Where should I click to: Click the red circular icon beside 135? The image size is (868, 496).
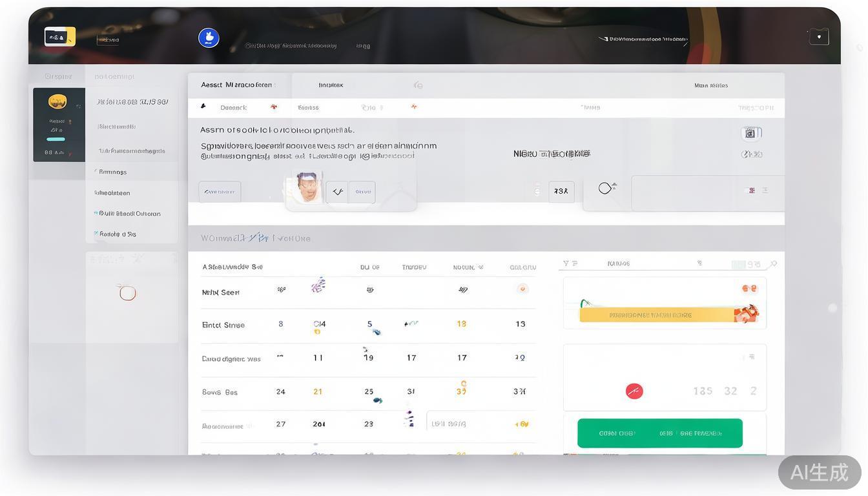point(634,391)
